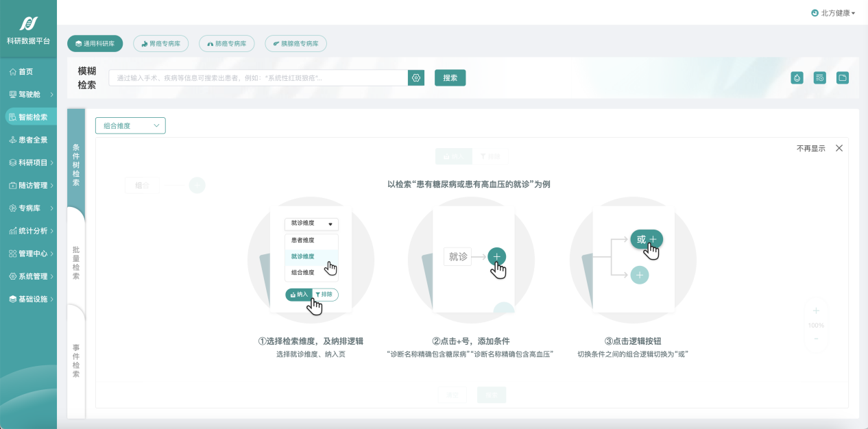Open the 北方健康 user menu
The width and height of the screenshot is (868, 429).
(833, 13)
